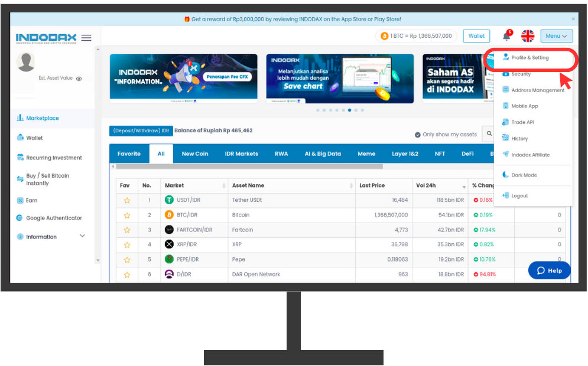Select the AI & Big Data tab
588x366 pixels.
[323, 153]
